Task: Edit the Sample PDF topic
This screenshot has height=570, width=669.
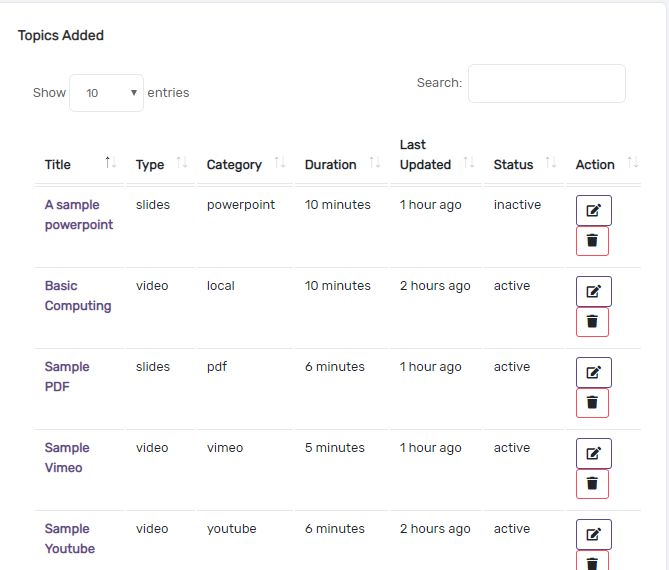Action: click(593, 373)
